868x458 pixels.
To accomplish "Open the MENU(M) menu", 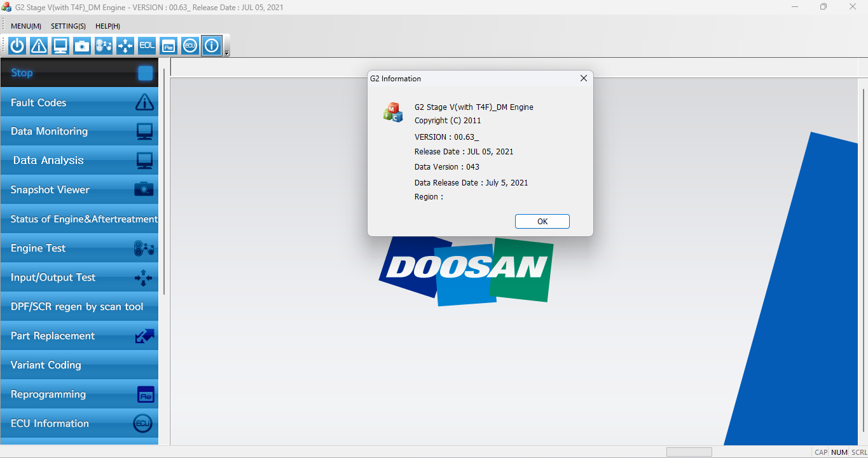I will (x=26, y=26).
